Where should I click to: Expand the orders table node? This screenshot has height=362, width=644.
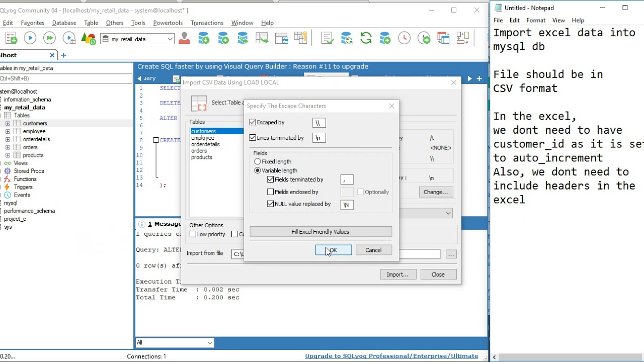coord(8,148)
